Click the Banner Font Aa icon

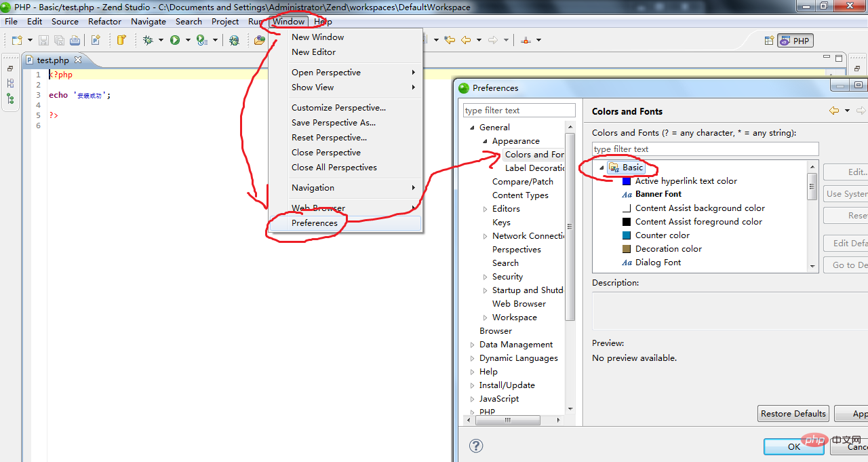(627, 194)
